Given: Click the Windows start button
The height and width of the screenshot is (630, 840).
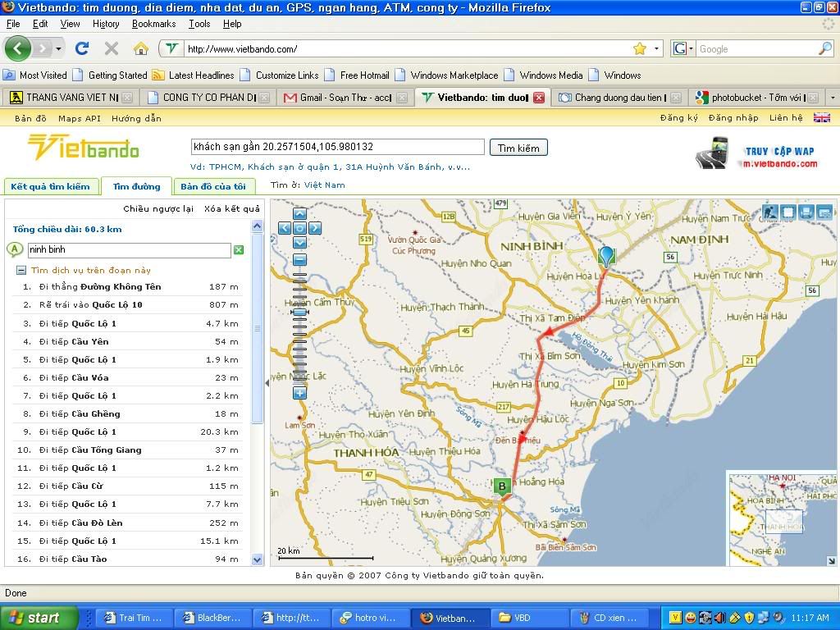Looking at the screenshot, I should [x=39, y=619].
